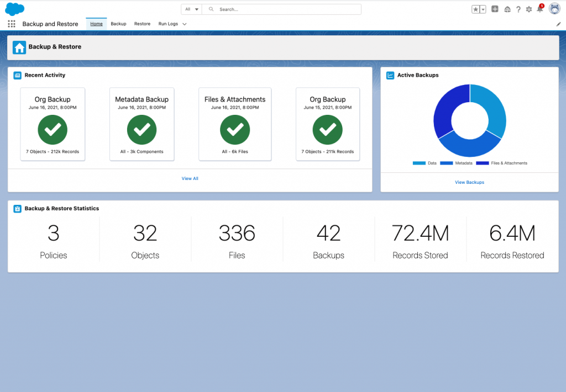Click the Metadata legend color swatch
The image size is (566, 392).
pos(446,163)
